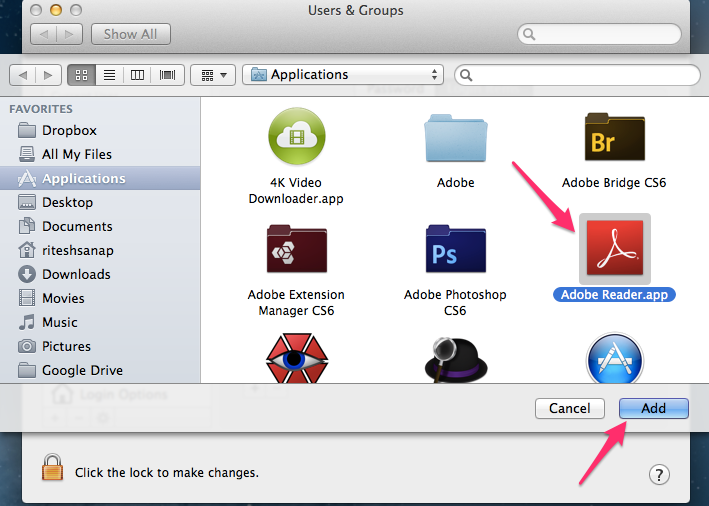Switch file dialog to Cover Flow view
Screen dimensions: 709x506
coord(167,75)
